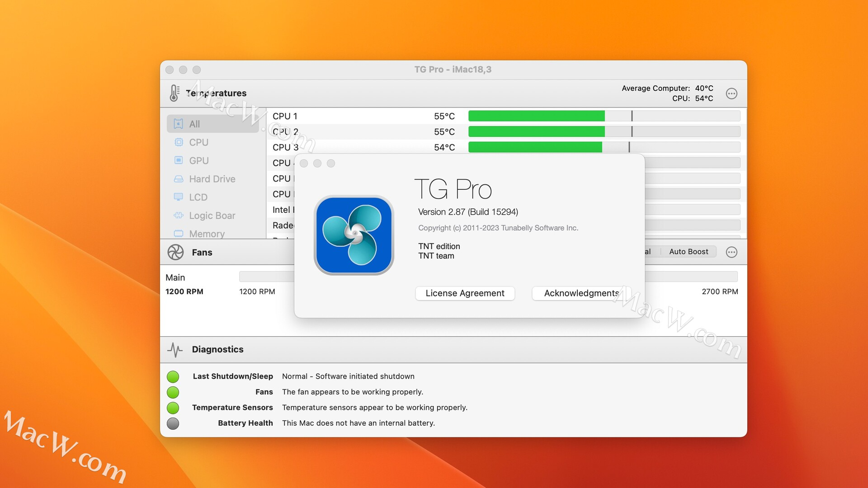Click the Main fan speed slider track

(x=488, y=277)
